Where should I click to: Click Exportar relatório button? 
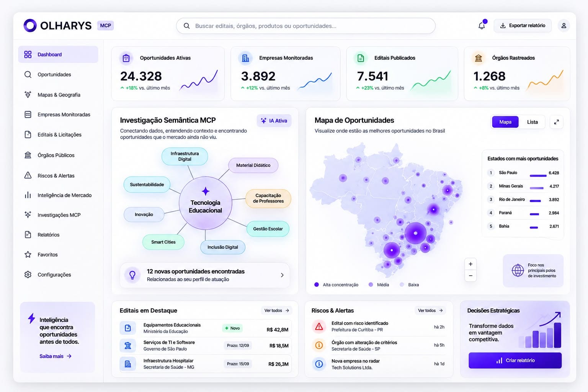click(523, 26)
